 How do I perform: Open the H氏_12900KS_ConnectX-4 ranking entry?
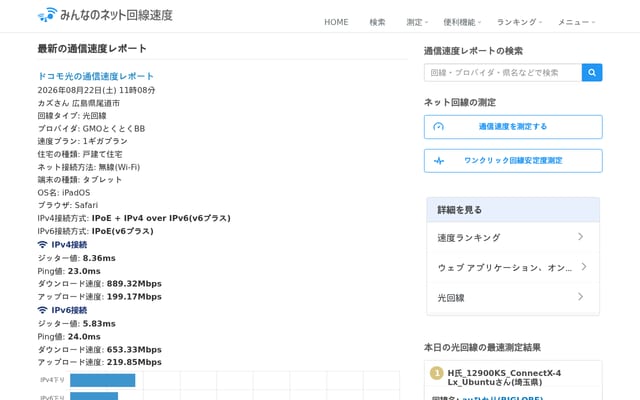click(504, 378)
